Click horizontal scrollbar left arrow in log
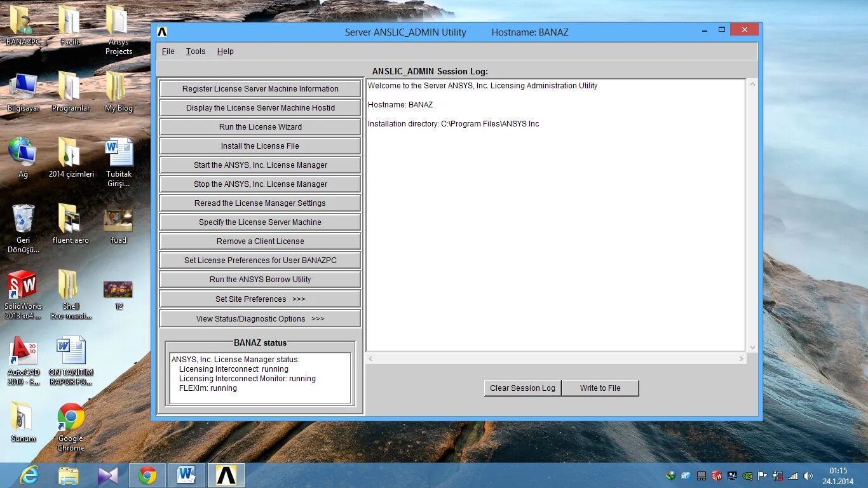 pyautogui.click(x=371, y=359)
